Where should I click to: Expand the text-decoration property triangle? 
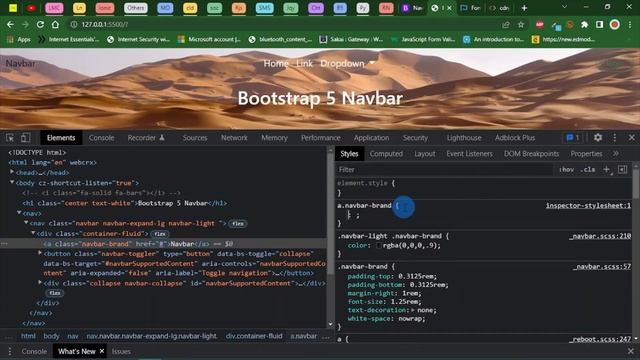pos(413,310)
